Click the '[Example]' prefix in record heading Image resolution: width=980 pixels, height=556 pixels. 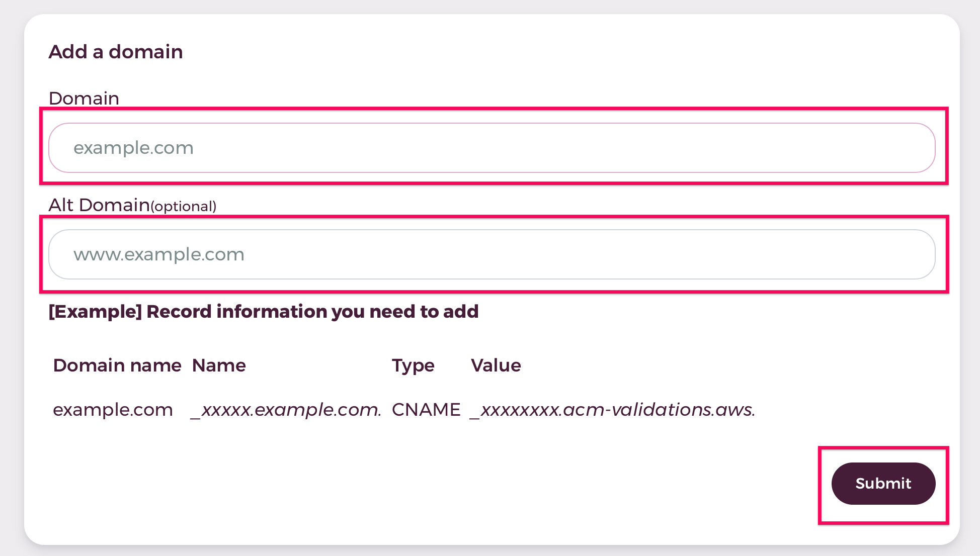(96, 312)
